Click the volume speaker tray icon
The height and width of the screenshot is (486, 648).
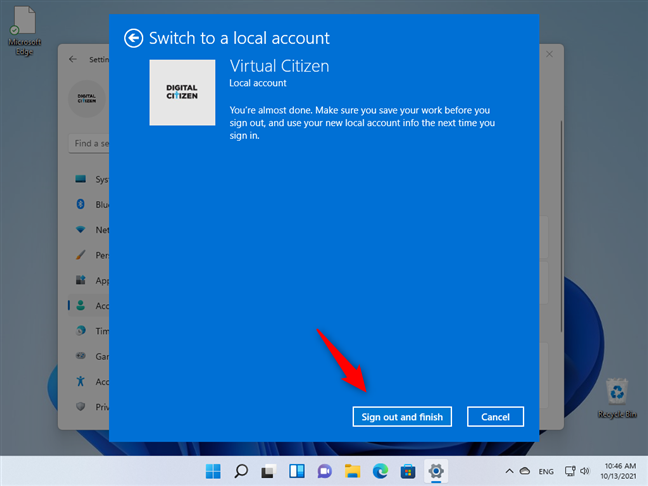584,471
